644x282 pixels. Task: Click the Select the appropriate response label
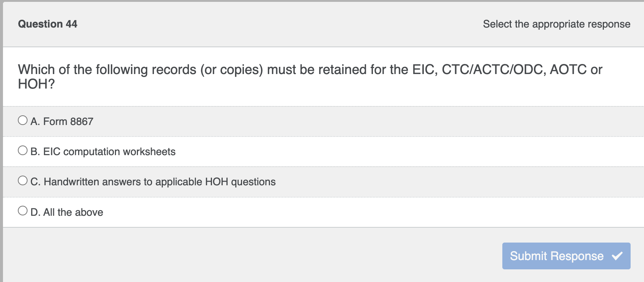pyautogui.click(x=556, y=24)
